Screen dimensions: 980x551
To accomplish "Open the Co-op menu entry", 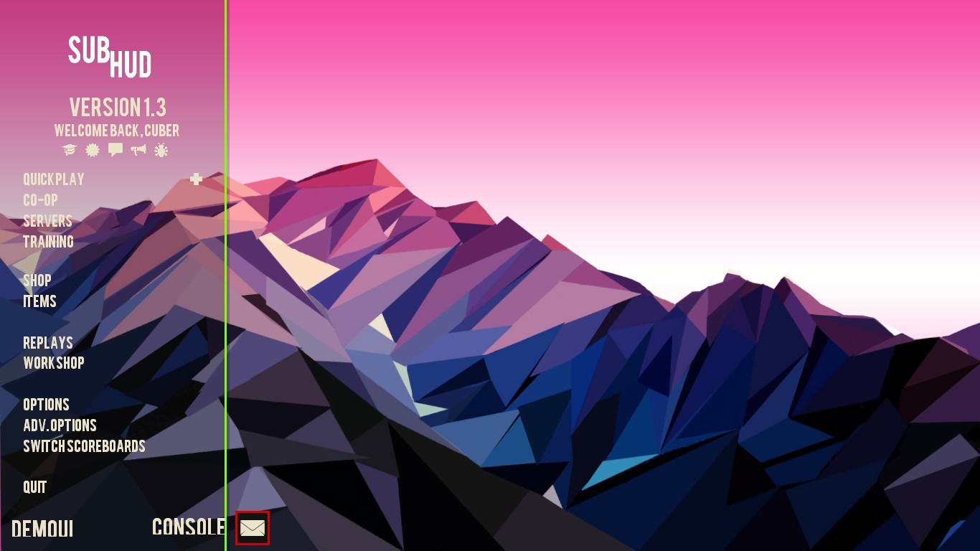I will (x=40, y=200).
